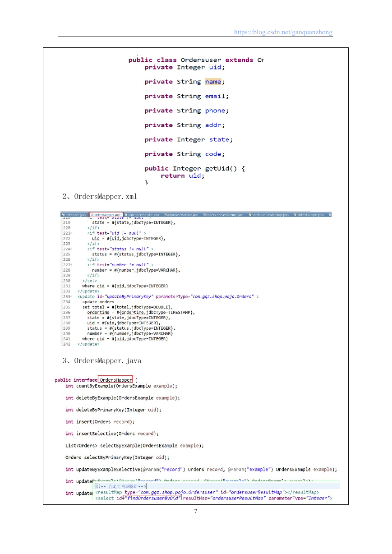This screenshot has height=554, width=392.
Task: Click 'Ordersuser' in the class declaration
Action: [x=201, y=60]
